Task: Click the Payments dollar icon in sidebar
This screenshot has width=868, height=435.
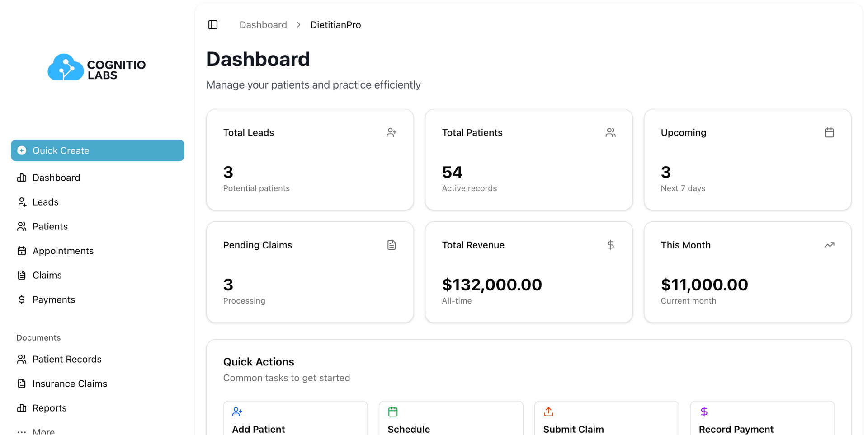Action: tap(22, 299)
